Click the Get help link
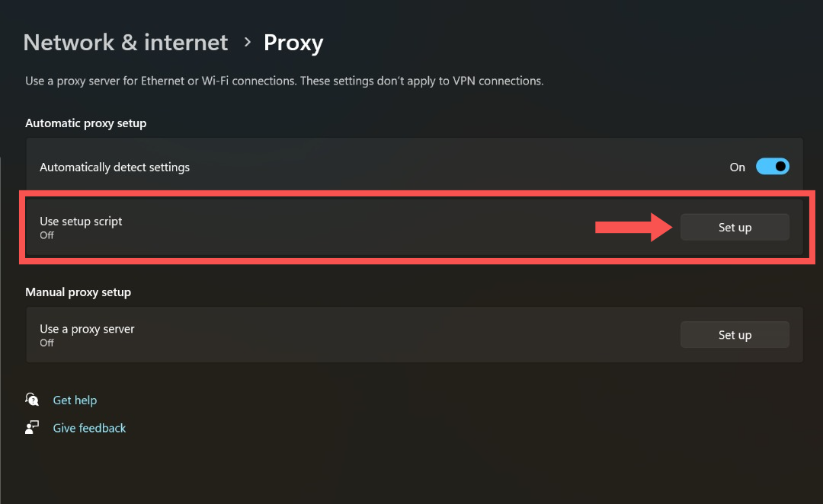823x504 pixels. (75, 400)
